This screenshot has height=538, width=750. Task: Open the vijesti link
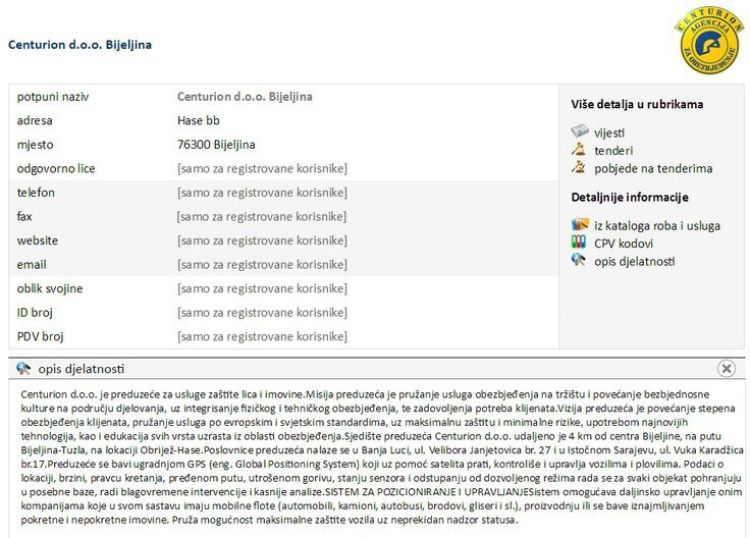609,132
